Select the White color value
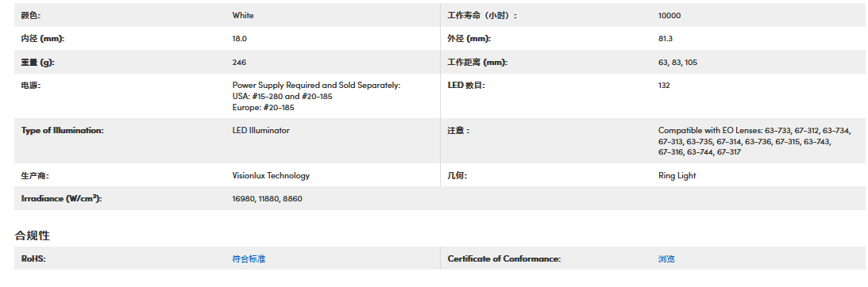The height and width of the screenshot is (287, 868). pyautogui.click(x=243, y=16)
